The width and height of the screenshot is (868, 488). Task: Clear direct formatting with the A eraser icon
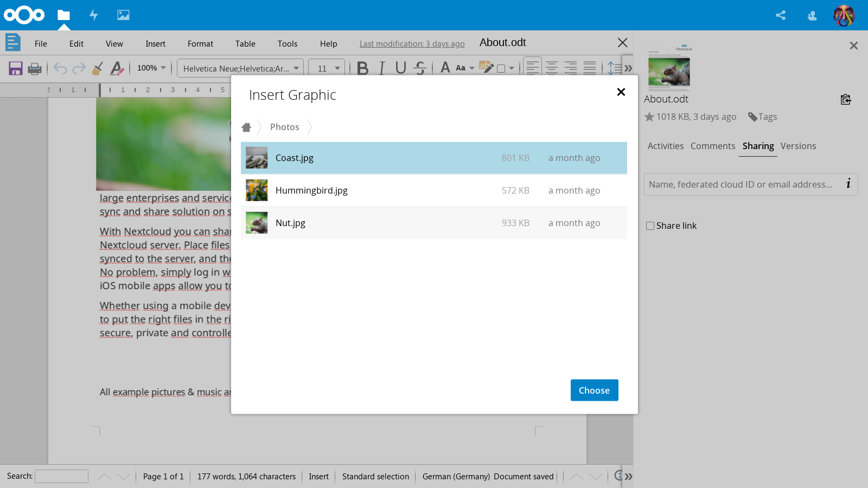click(117, 68)
